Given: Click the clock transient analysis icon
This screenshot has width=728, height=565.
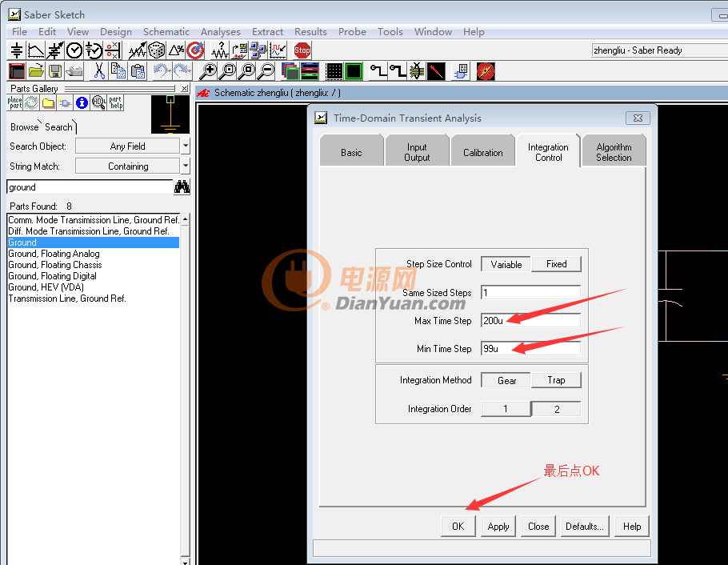Looking at the screenshot, I should click(x=74, y=50).
